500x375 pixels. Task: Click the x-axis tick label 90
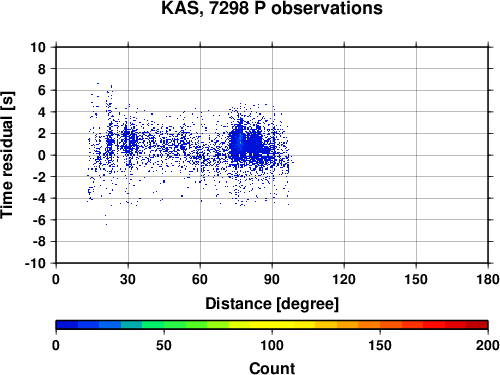(x=272, y=279)
